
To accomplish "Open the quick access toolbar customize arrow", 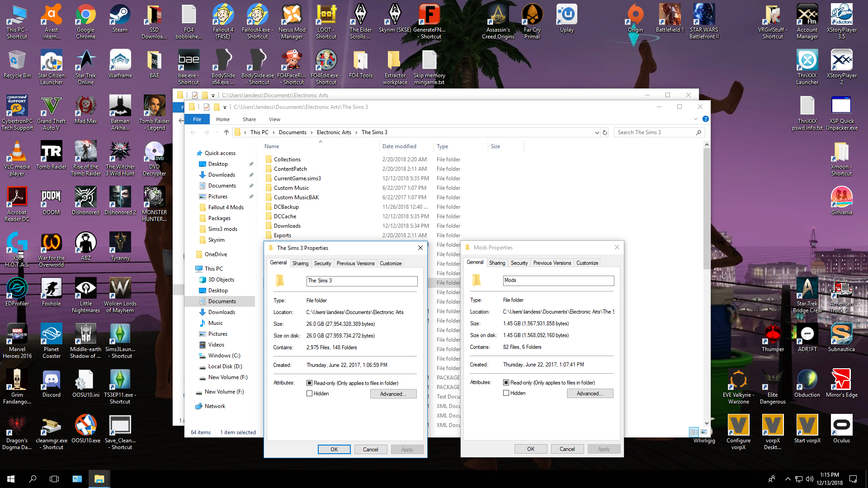I will 225,107.
